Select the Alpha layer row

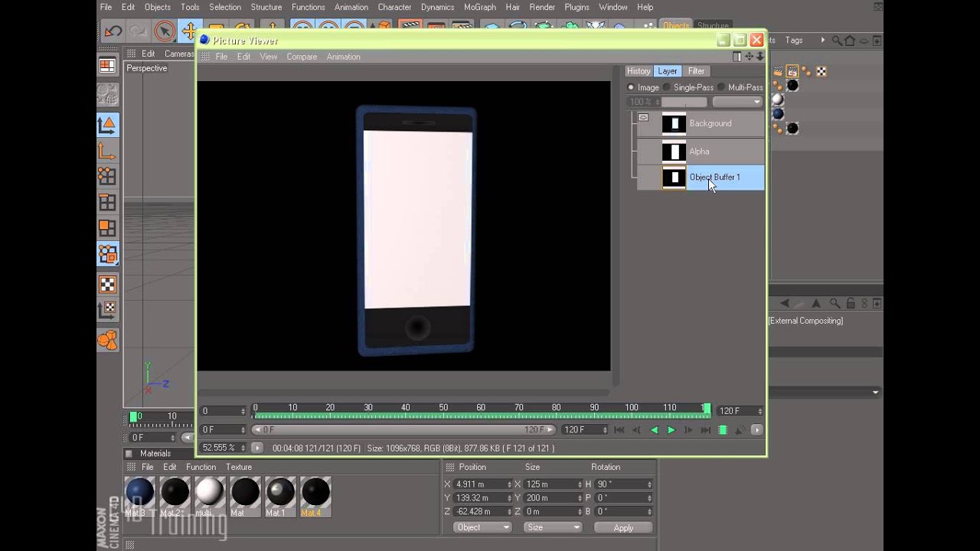tap(701, 152)
